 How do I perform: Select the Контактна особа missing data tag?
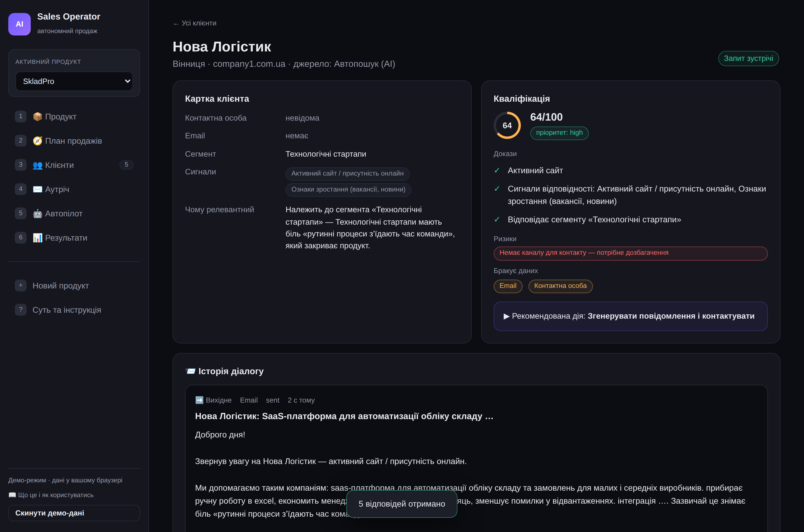[x=560, y=286]
